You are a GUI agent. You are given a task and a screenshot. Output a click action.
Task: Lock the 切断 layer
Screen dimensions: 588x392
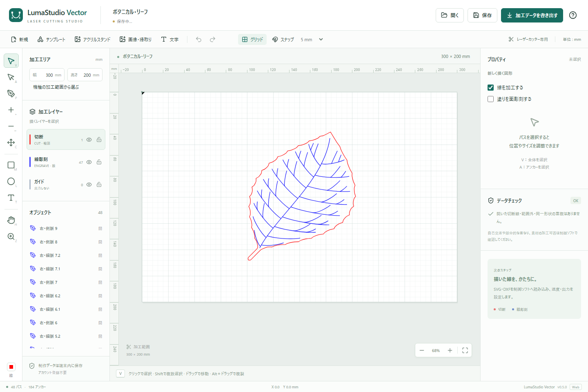[x=99, y=140]
